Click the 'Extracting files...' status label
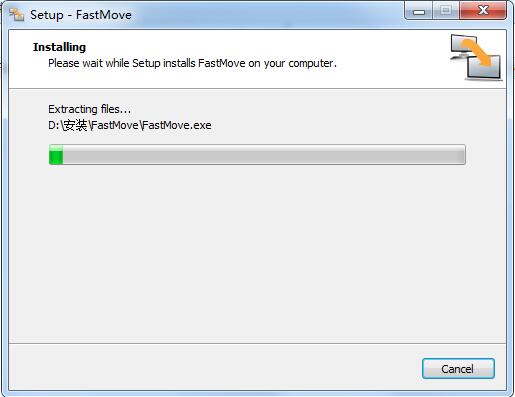 (x=89, y=109)
